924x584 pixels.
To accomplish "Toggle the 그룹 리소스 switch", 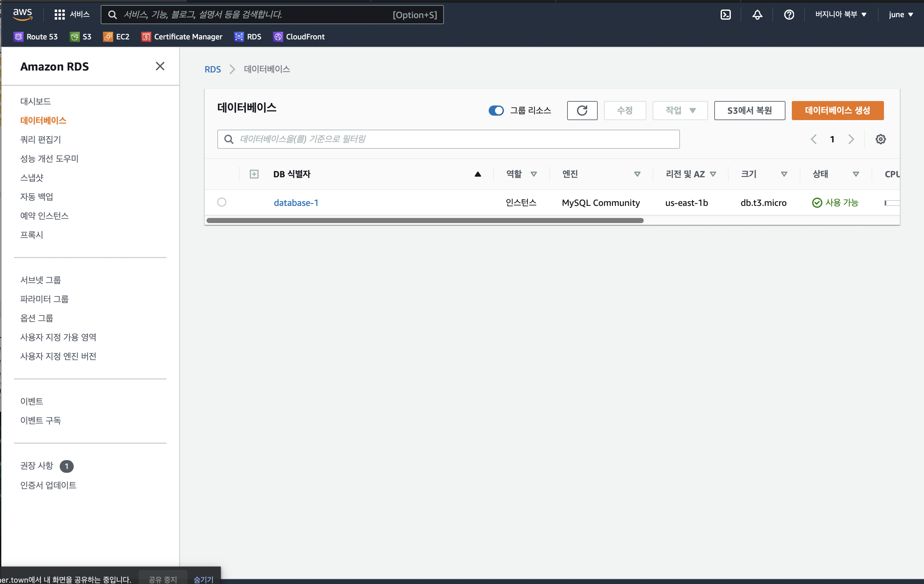I will (496, 111).
